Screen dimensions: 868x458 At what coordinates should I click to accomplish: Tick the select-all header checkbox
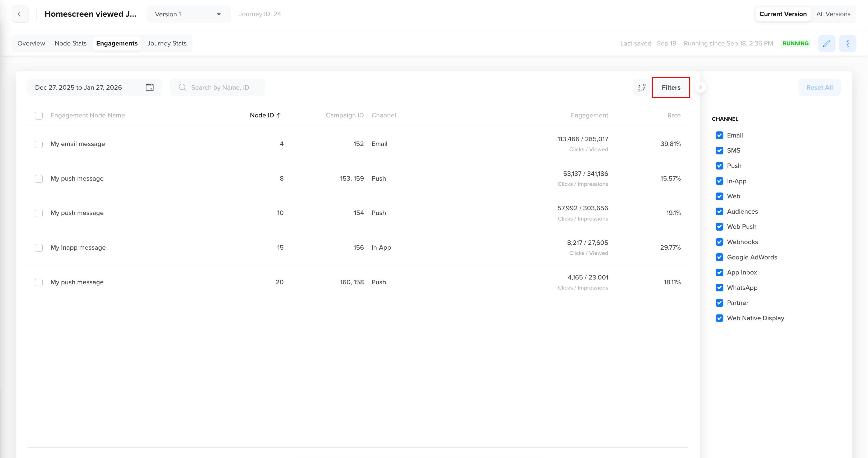pyautogui.click(x=39, y=116)
